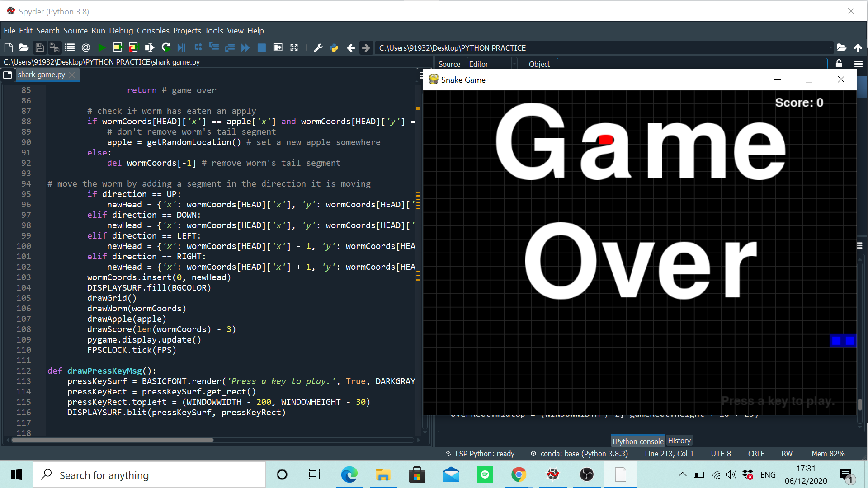Toggle the Help pane lock icon
The image size is (868, 488).
(x=839, y=64)
